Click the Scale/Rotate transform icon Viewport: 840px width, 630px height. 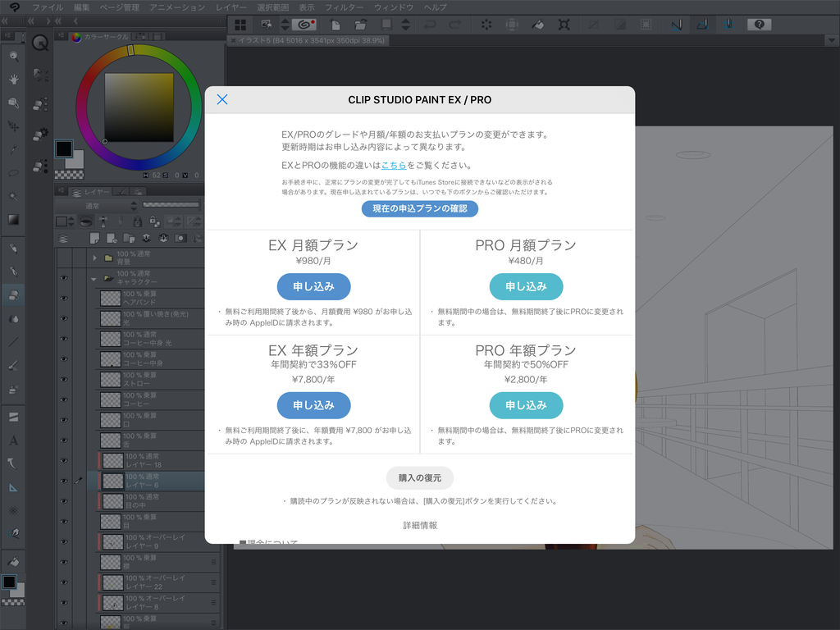pyautogui.click(x=564, y=25)
